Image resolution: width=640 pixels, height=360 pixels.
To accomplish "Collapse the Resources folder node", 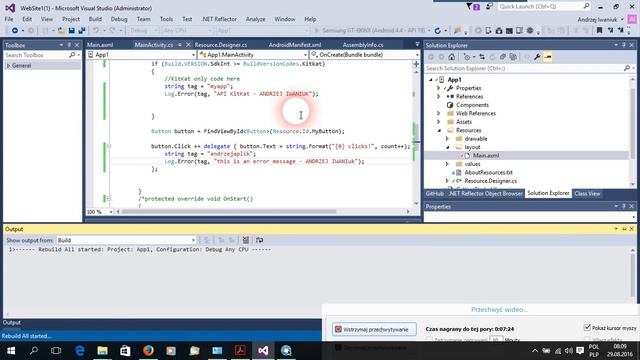I will click(439, 131).
